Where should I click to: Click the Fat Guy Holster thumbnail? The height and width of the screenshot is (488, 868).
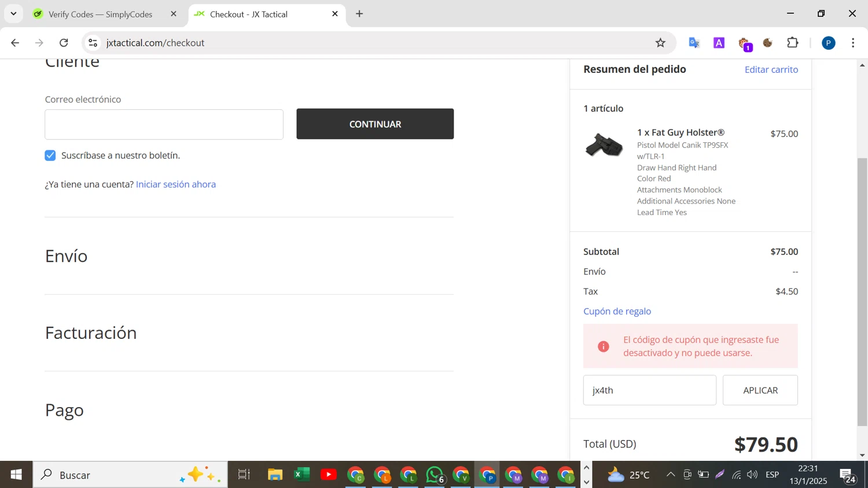click(604, 145)
